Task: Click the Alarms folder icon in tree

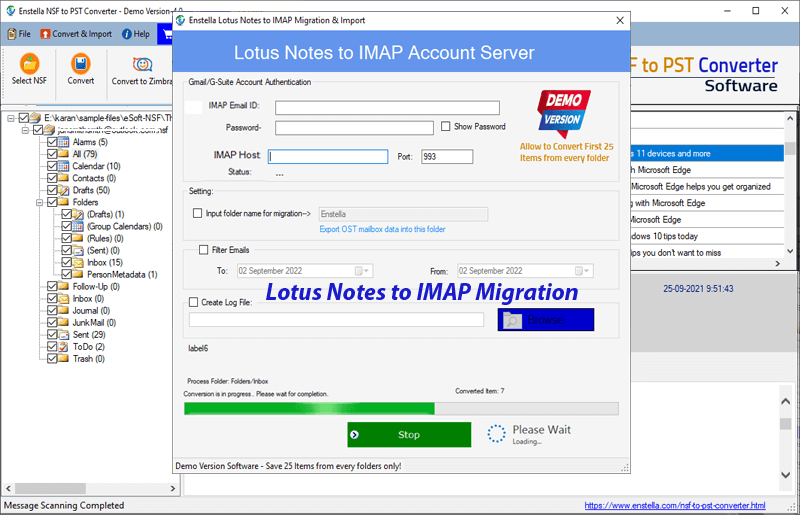Action: (x=63, y=142)
